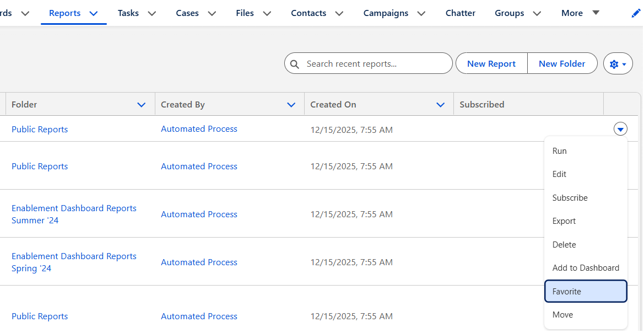Open the Created On column menu

[441, 105]
